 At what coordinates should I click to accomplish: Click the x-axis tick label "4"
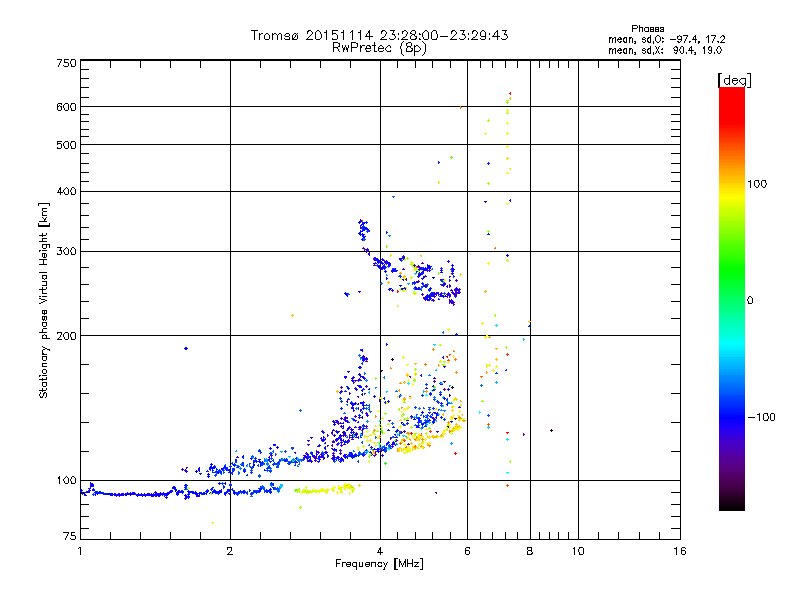380,551
